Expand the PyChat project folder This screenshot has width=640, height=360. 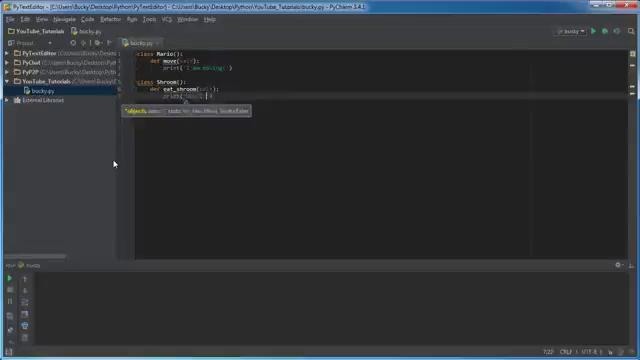pos(7,62)
